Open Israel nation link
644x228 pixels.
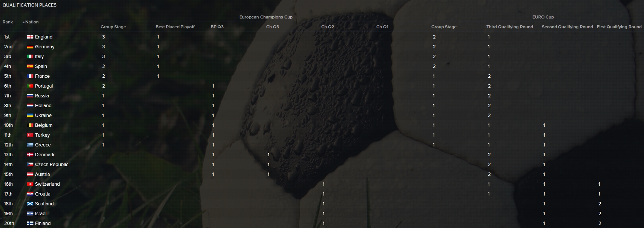41,214
